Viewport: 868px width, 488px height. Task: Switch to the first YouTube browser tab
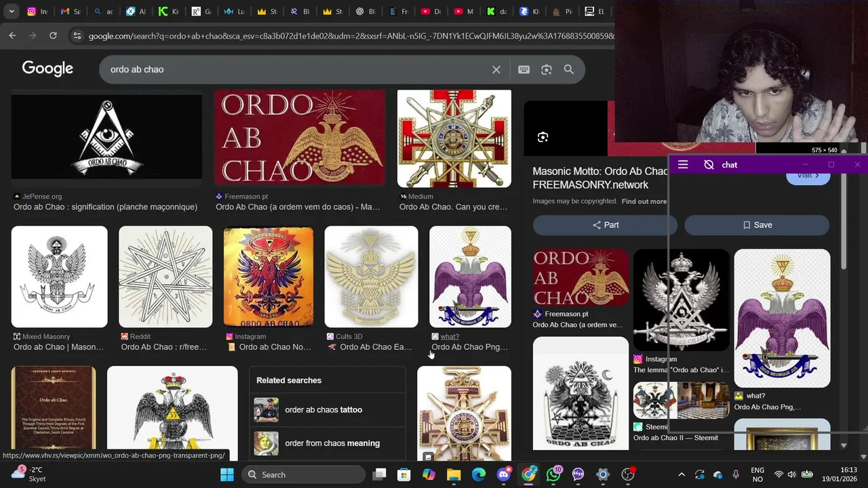(x=431, y=12)
